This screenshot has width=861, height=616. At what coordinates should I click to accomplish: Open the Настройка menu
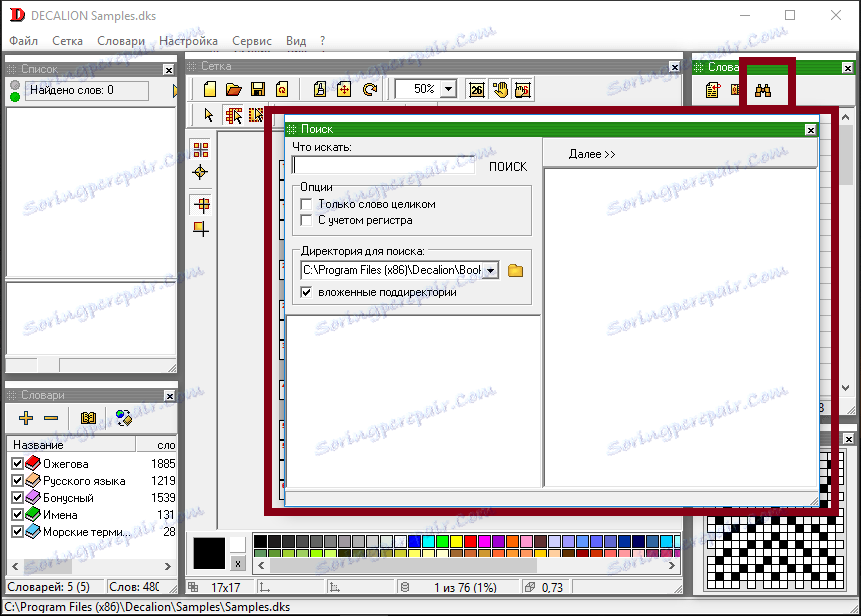pos(188,41)
